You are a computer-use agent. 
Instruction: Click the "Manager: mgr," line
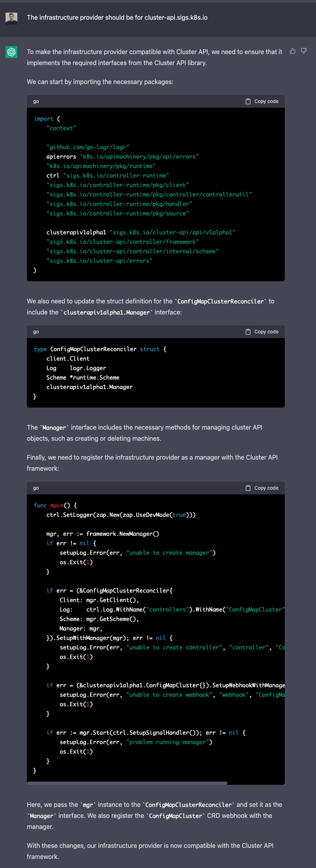click(x=81, y=629)
